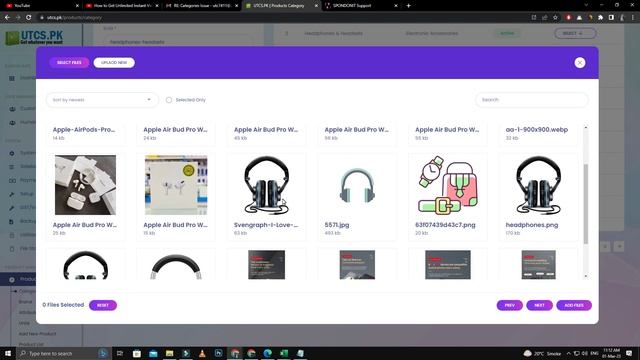
Task: Focus the file Search field
Action: [x=531, y=100]
